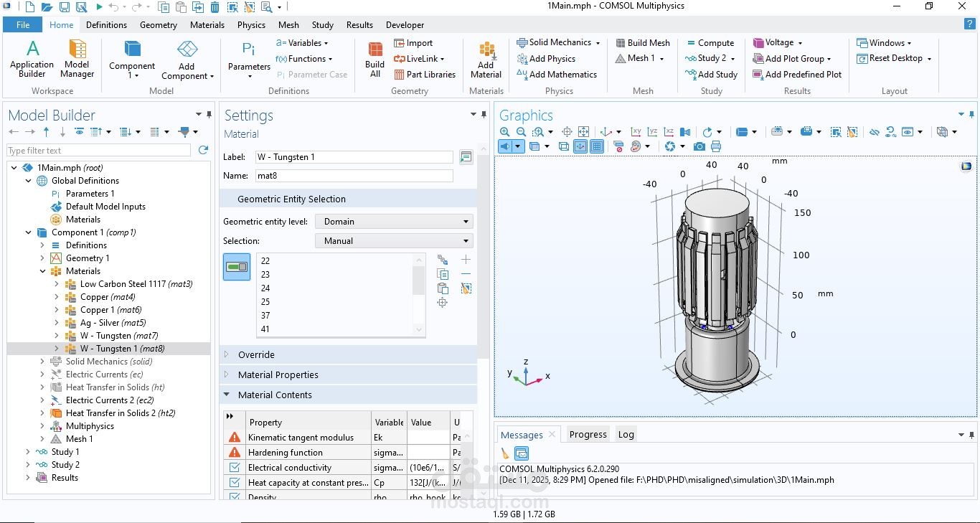
Task: Open the Geometric entity level dropdown
Action: [394, 222]
